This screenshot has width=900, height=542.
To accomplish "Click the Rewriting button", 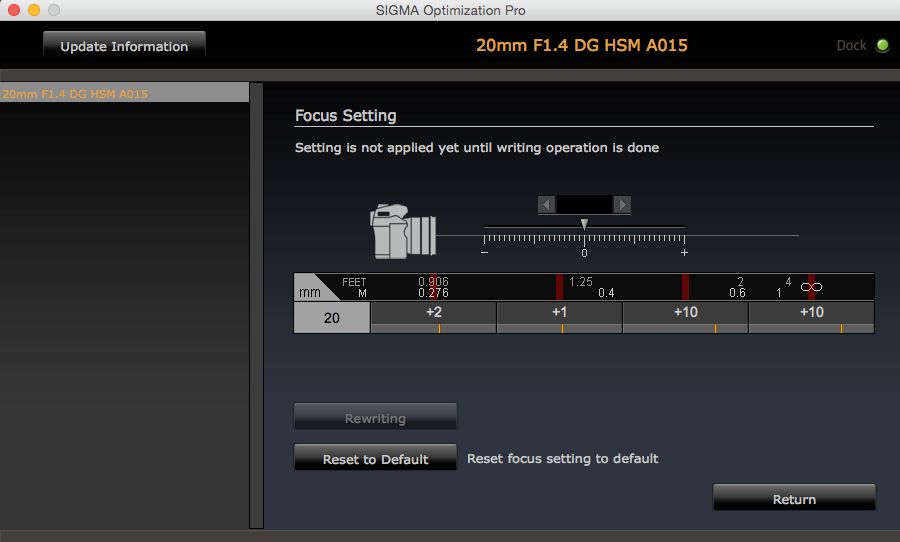I will (375, 418).
